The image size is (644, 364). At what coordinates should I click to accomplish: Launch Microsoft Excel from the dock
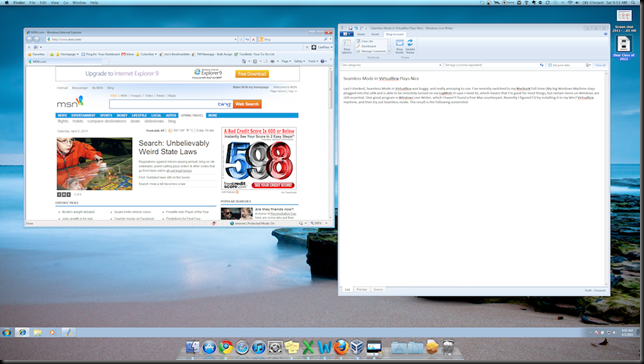click(x=308, y=348)
